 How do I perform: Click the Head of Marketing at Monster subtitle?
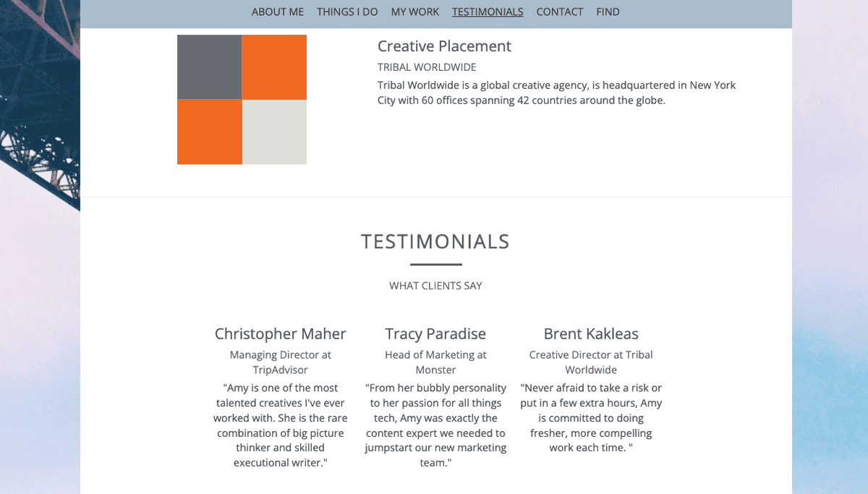435,362
